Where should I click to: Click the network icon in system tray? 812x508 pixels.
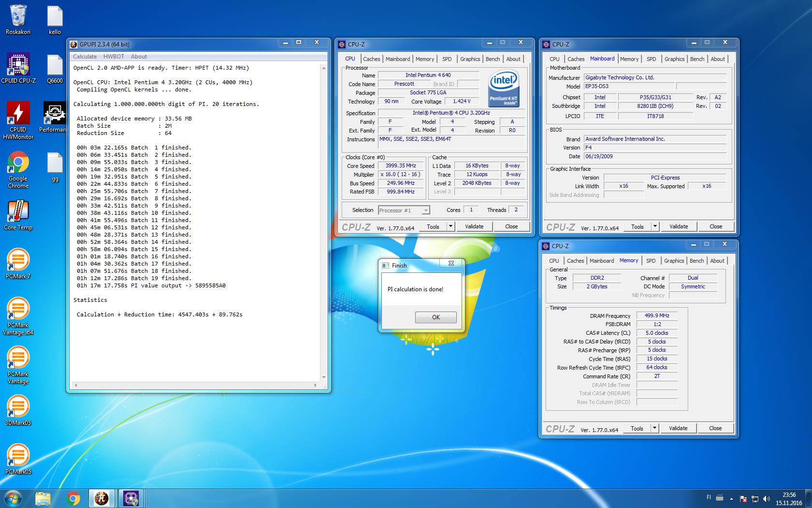pyautogui.click(x=755, y=499)
